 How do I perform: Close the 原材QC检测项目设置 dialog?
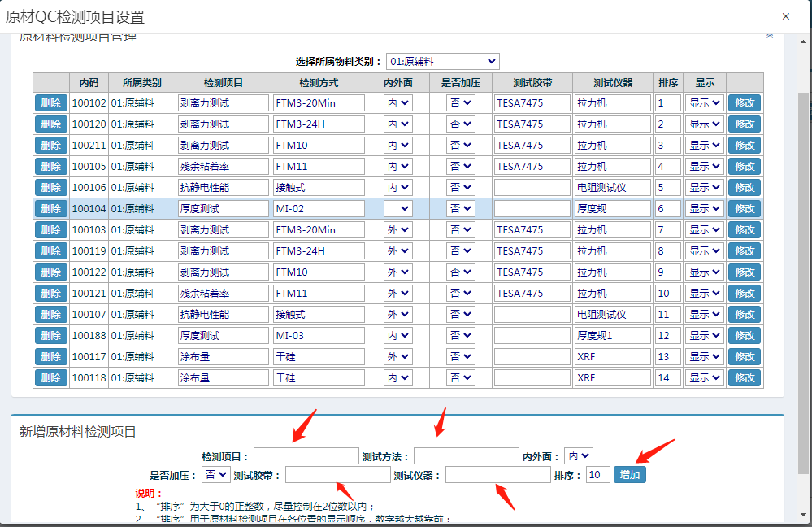[x=785, y=16]
